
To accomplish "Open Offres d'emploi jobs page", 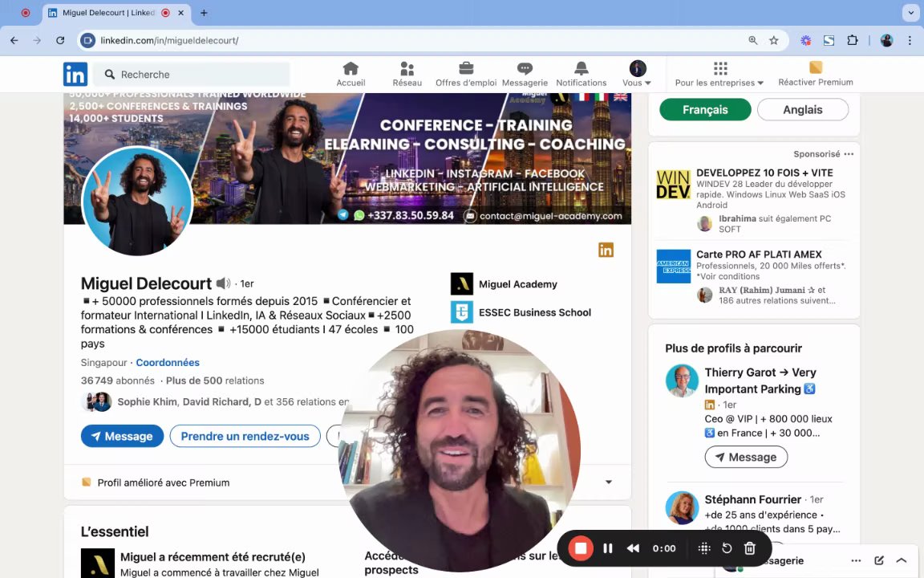I will point(465,75).
